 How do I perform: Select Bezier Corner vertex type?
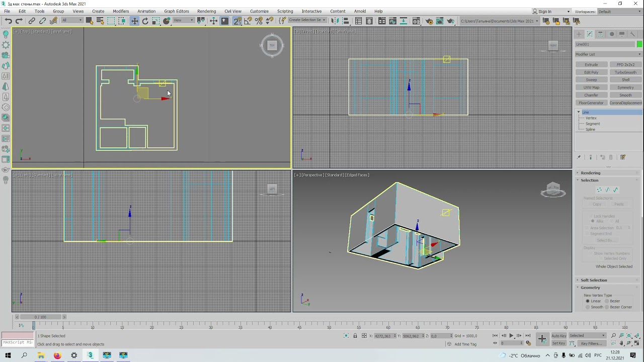[x=619, y=307]
